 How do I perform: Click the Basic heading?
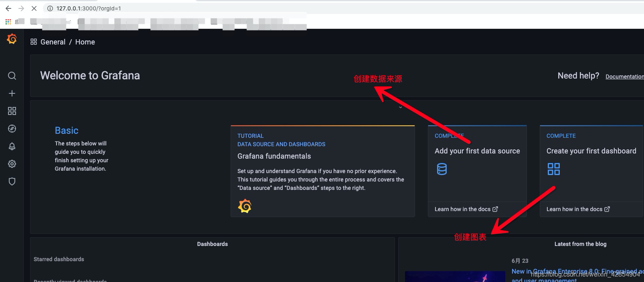pos(67,131)
